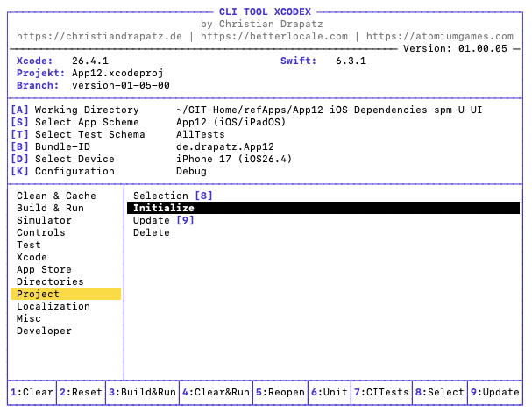The height and width of the screenshot is (413, 532).
Task: Click the App12 (iOS/iPadOS) scheme value
Action: (x=231, y=122)
